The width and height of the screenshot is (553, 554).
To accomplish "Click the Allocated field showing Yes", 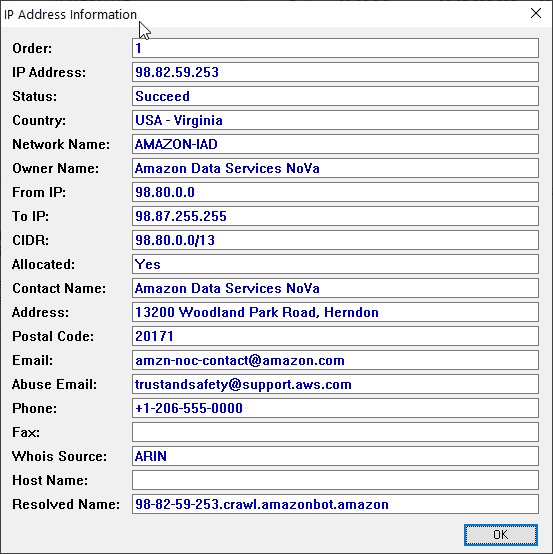I will coord(335,264).
